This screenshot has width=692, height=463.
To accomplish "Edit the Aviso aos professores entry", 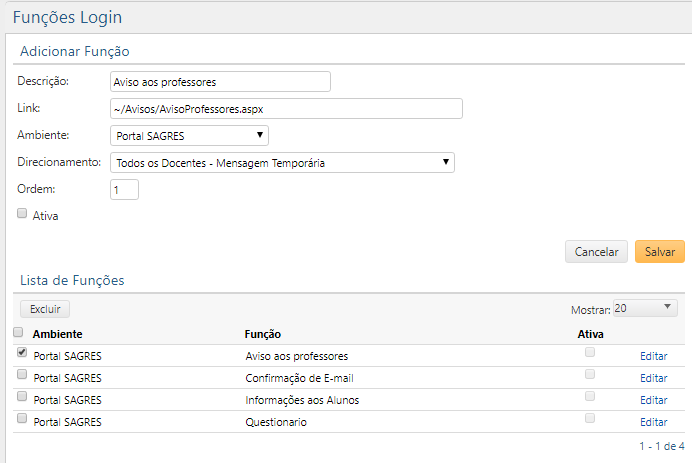I will (x=653, y=356).
